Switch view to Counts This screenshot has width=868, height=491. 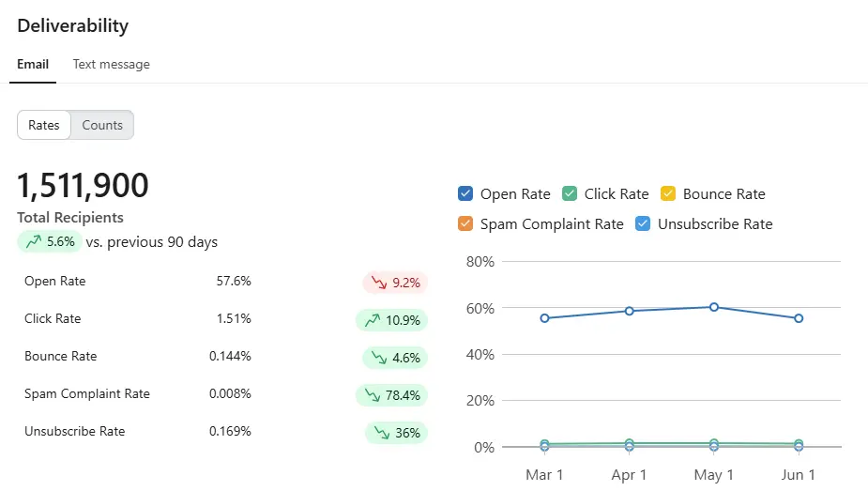click(102, 125)
